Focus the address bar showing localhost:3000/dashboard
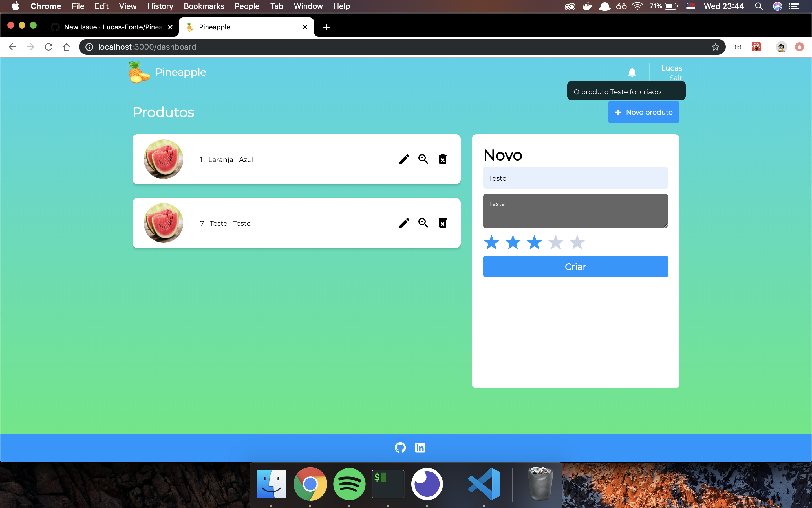Screen dimensions: 812x508 (402, 47)
